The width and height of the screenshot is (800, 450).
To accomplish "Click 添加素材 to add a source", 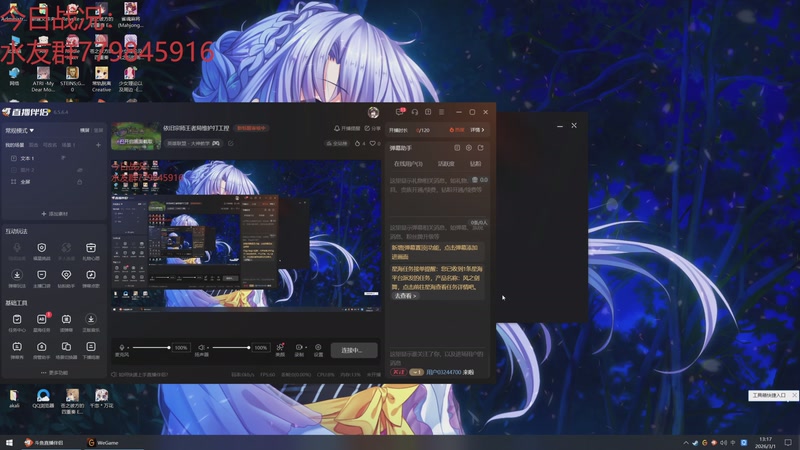I will coord(54,214).
